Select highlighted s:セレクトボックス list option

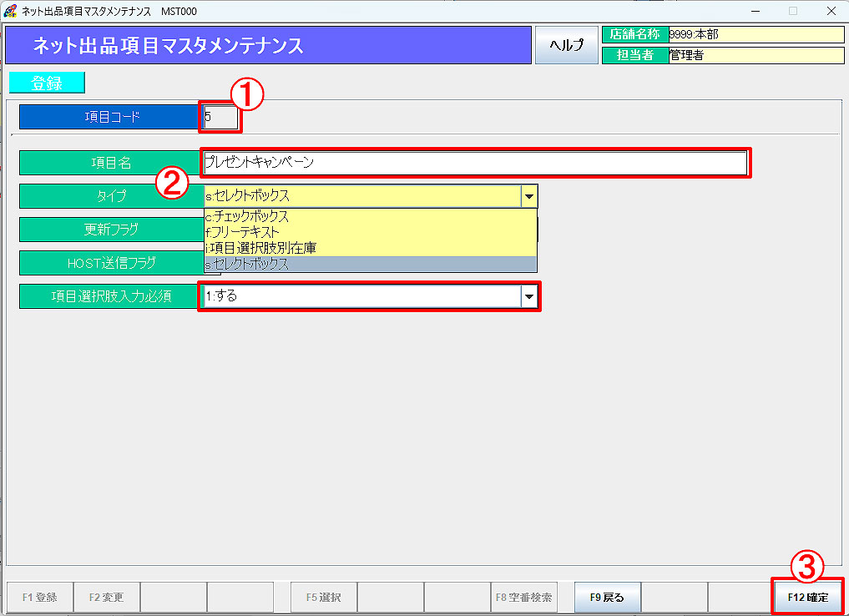pyautogui.click(x=371, y=264)
